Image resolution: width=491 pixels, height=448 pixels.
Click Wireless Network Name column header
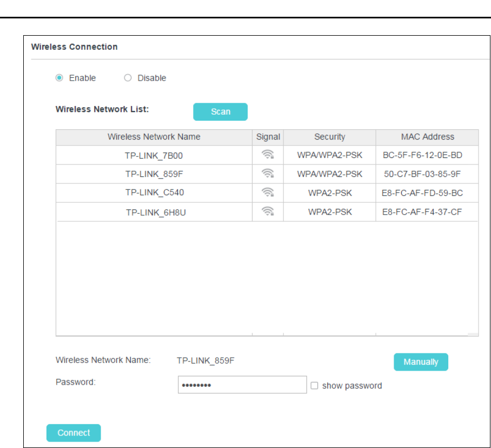(x=154, y=137)
